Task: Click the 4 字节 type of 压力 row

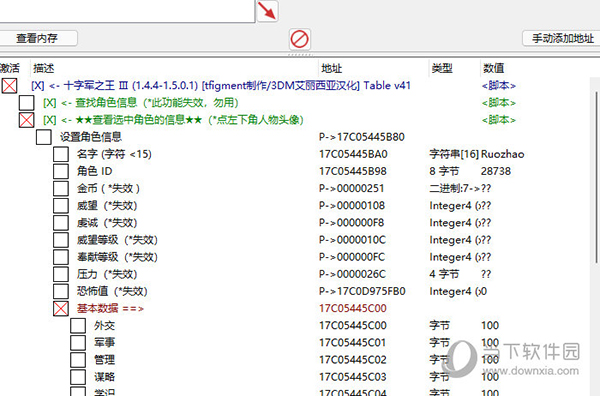Action: pyautogui.click(x=444, y=274)
